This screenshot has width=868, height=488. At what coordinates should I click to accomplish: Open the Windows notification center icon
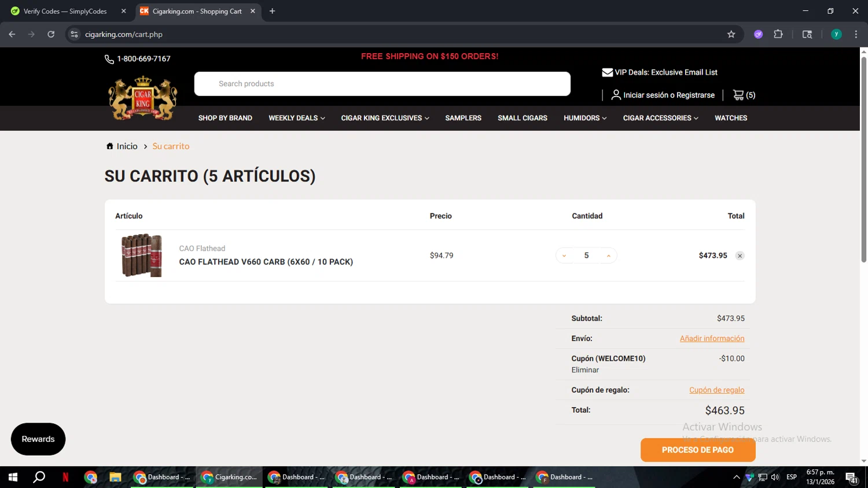(852, 477)
